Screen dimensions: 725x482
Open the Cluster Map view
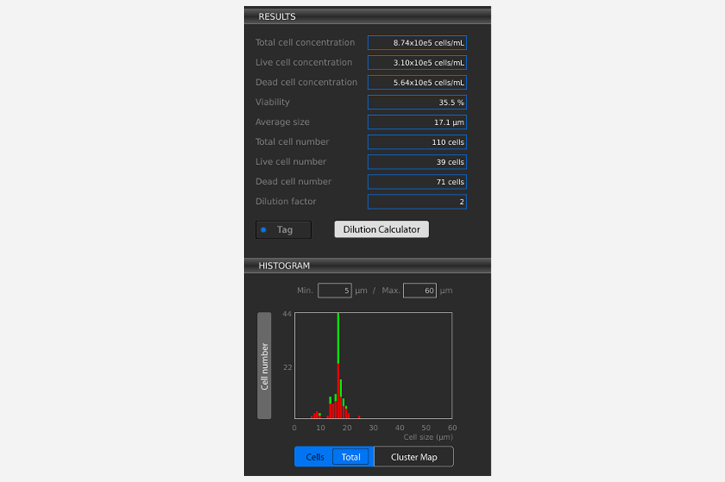(x=414, y=457)
